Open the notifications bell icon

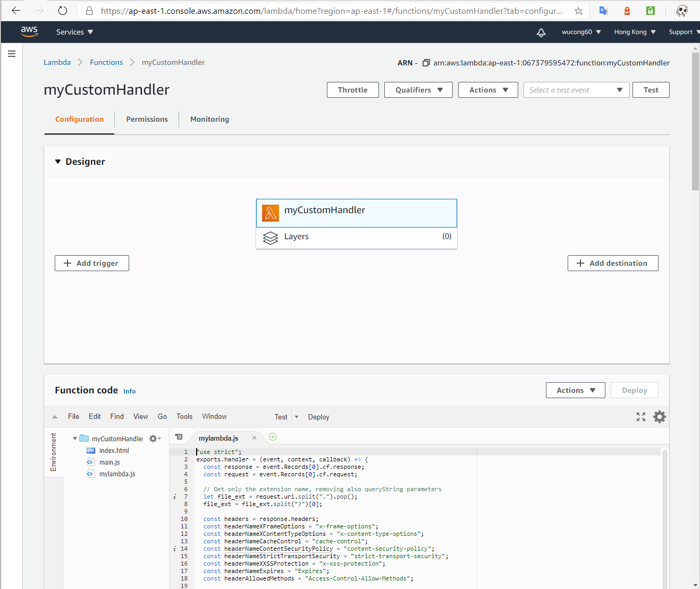(541, 32)
